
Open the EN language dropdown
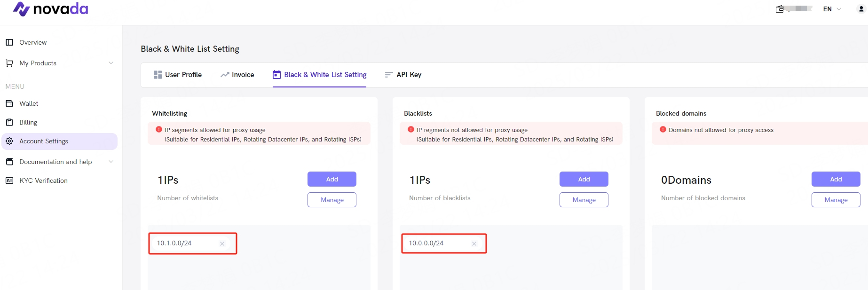(831, 9)
